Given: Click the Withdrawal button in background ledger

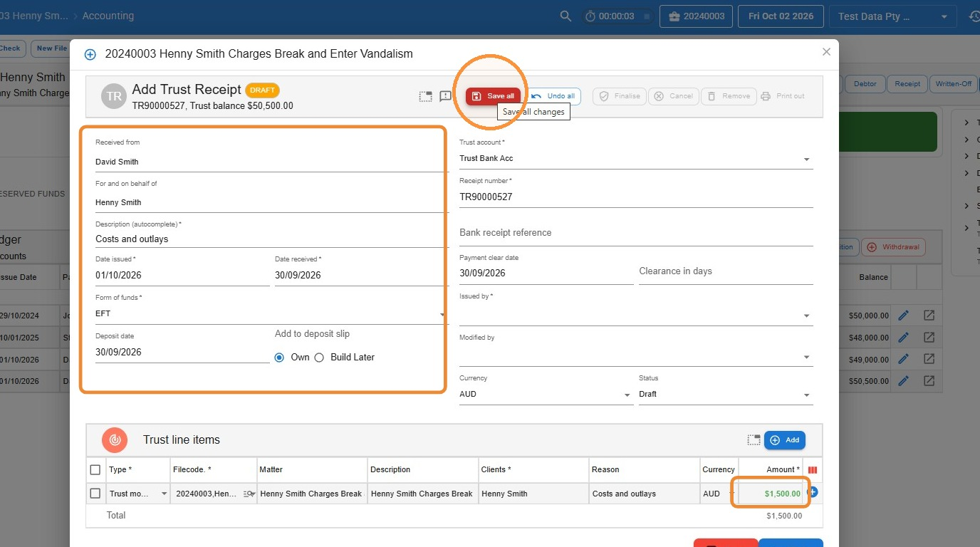Looking at the screenshot, I should [x=893, y=247].
